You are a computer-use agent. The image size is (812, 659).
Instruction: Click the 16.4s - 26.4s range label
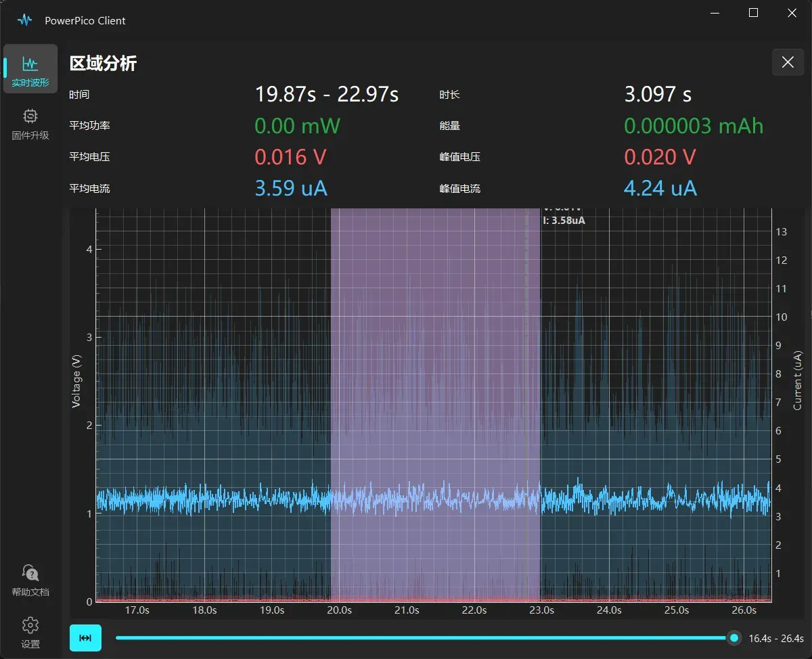777,637
